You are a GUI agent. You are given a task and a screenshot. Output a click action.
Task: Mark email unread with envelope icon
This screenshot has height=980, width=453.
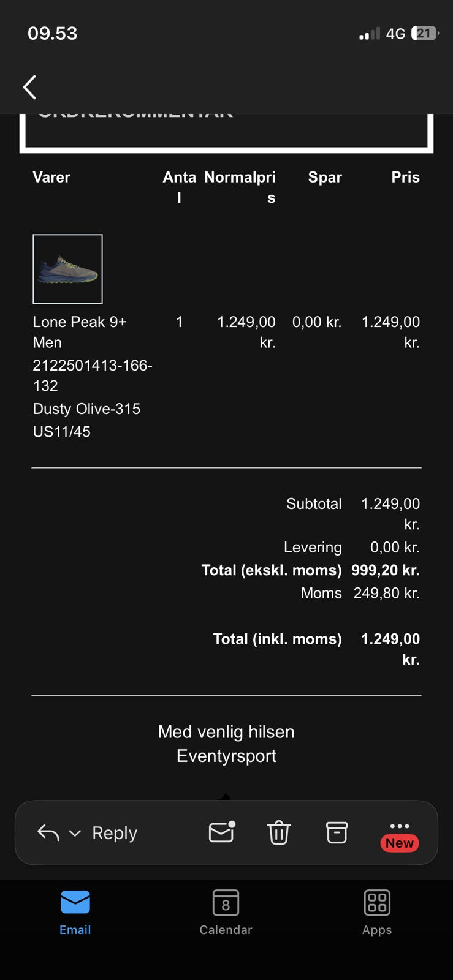pyautogui.click(x=221, y=832)
